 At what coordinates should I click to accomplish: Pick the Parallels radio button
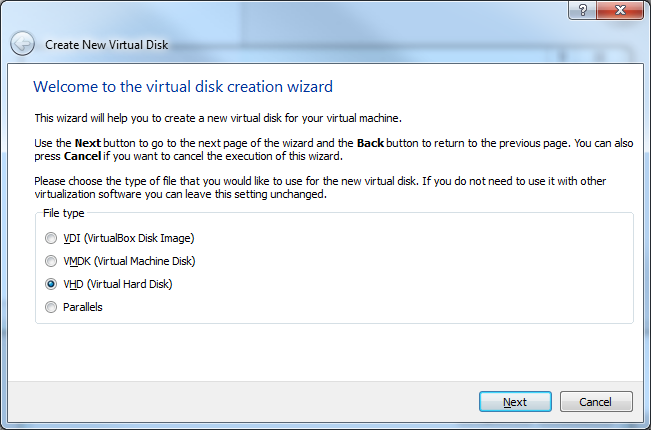(x=51, y=307)
